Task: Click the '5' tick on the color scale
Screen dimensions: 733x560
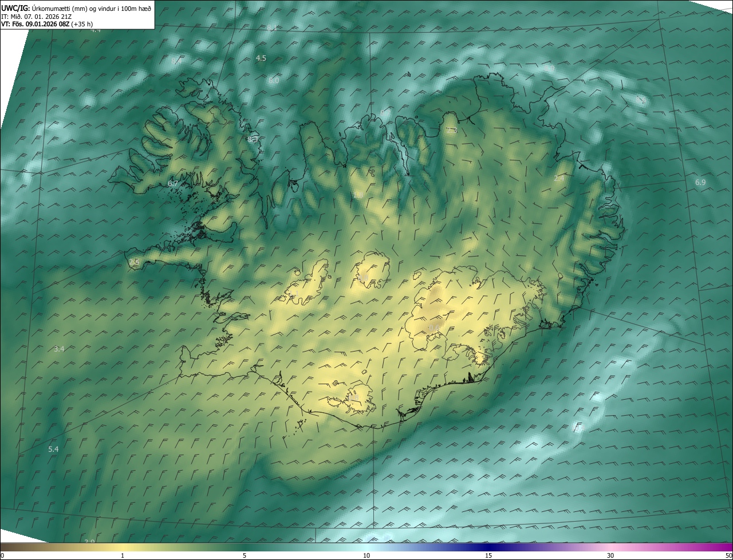Action: coord(245,556)
